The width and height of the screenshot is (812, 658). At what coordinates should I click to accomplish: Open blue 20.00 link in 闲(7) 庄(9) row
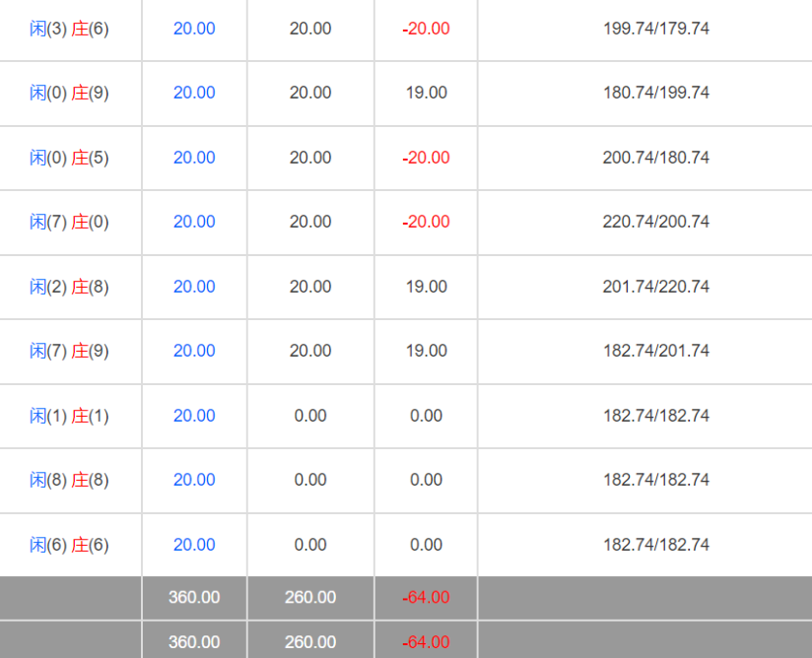click(194, 351)
